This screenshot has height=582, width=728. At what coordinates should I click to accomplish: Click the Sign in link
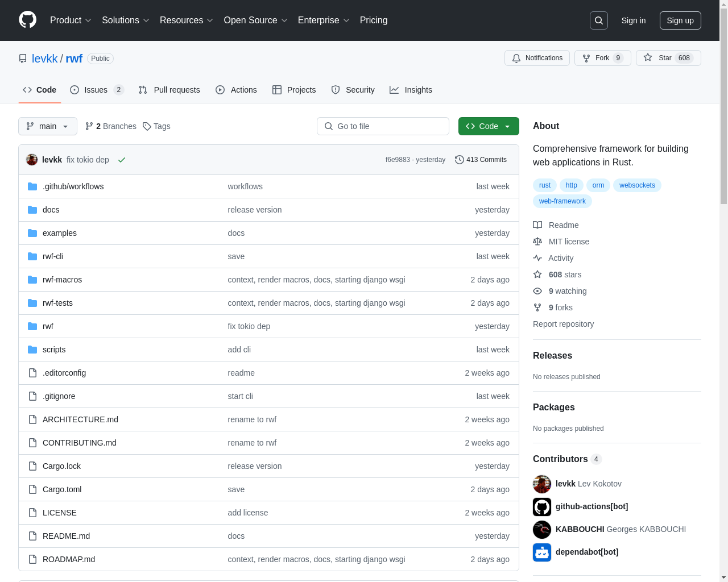[x=634, y=20]
